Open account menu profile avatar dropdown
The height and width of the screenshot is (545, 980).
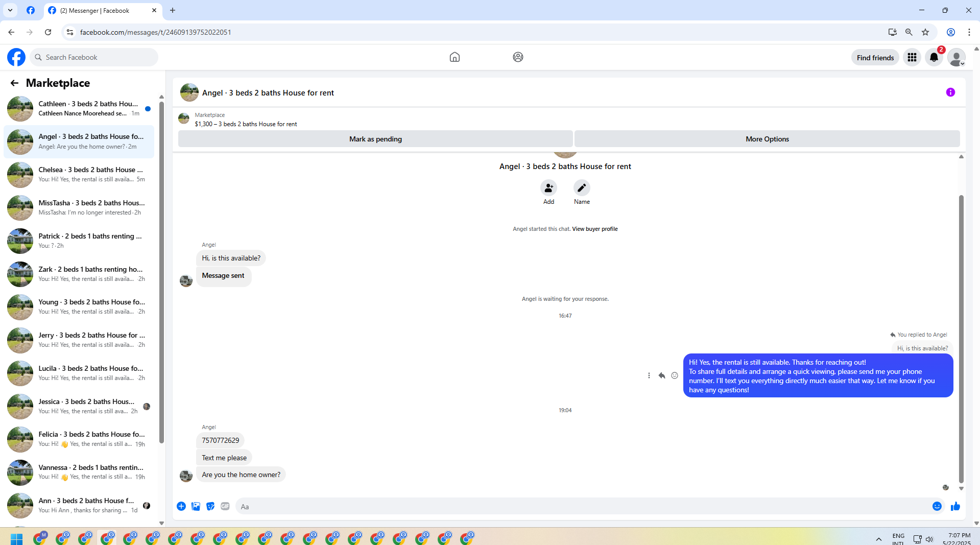click(957, 58)
